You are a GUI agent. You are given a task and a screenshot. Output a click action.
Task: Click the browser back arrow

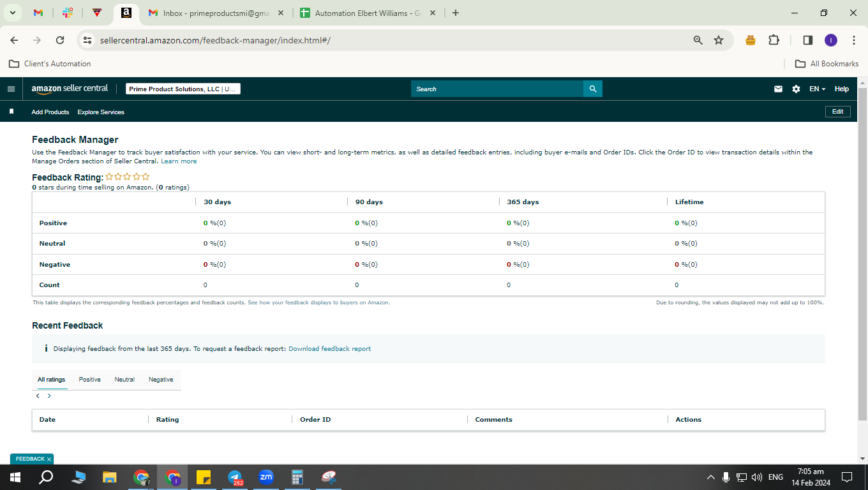tap(14, 40)
